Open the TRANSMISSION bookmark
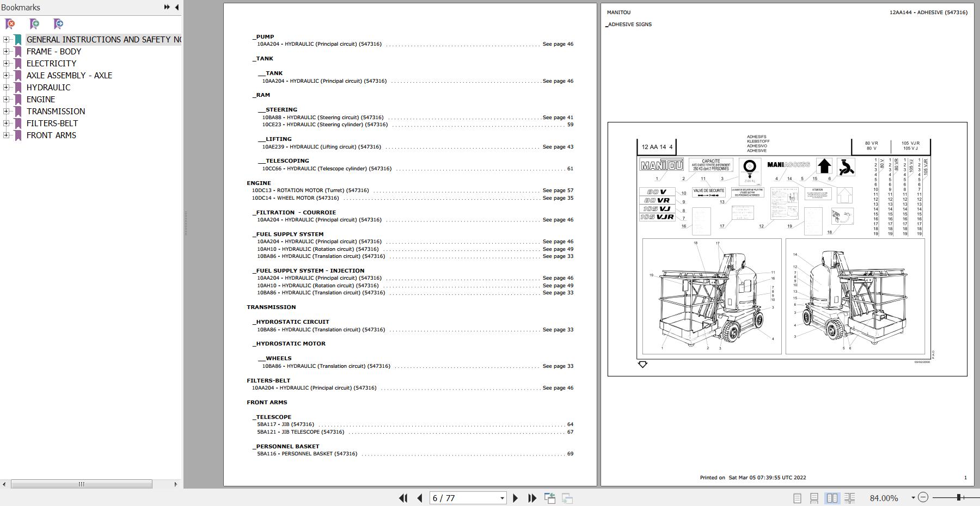Image resolution: width=980 pixels, height=506 pixels. tap(56, 112)
